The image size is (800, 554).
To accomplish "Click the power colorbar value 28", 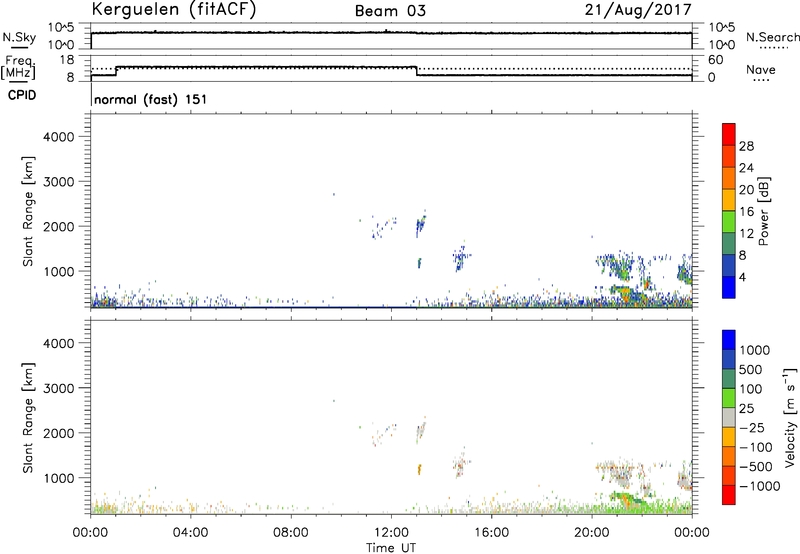I will click(x=746, y=146).
